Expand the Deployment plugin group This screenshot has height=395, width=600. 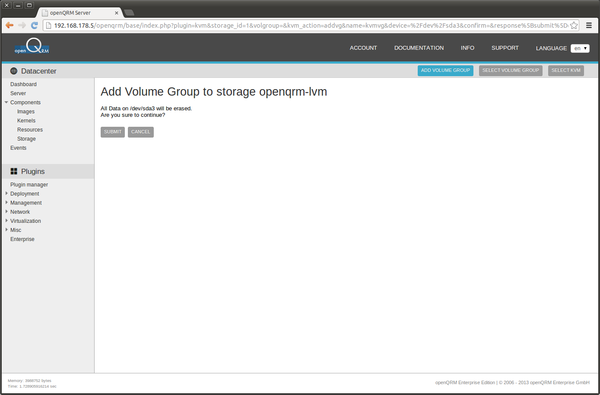tap(6, 193)
